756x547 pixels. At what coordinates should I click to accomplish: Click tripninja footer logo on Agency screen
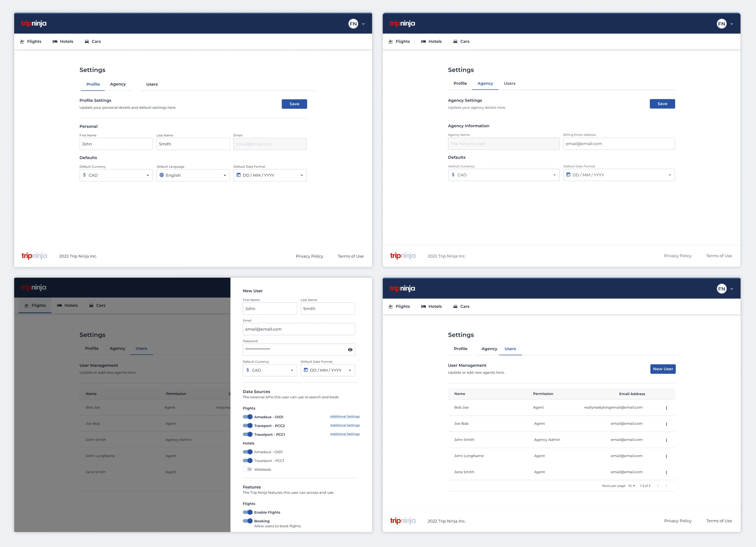click(403, 256)
